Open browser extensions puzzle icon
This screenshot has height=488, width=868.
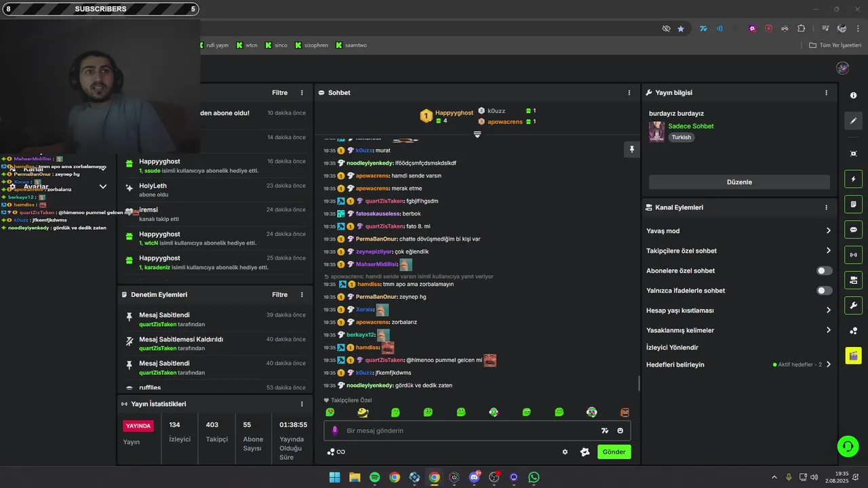(801, 28)
